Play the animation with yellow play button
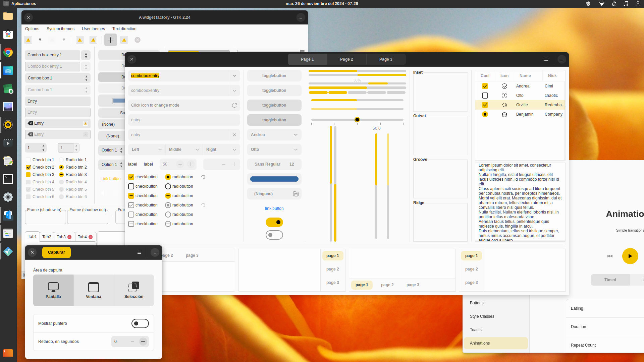Screen dimensions: 644x362 630,256
